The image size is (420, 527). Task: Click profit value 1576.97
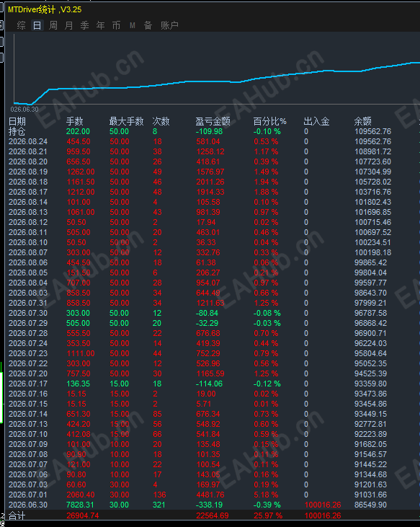click(210, 172)
